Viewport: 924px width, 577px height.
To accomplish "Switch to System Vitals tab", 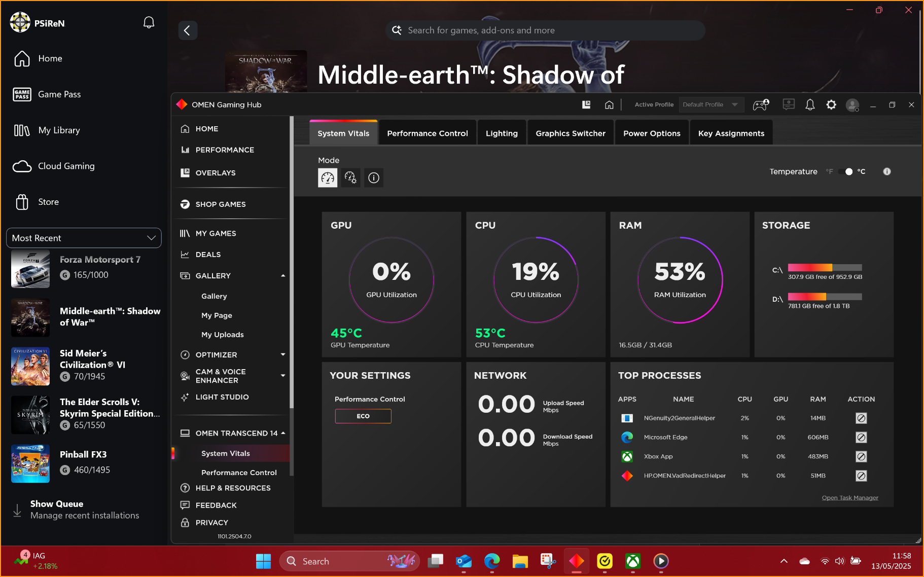I will (x=343, y=133).
